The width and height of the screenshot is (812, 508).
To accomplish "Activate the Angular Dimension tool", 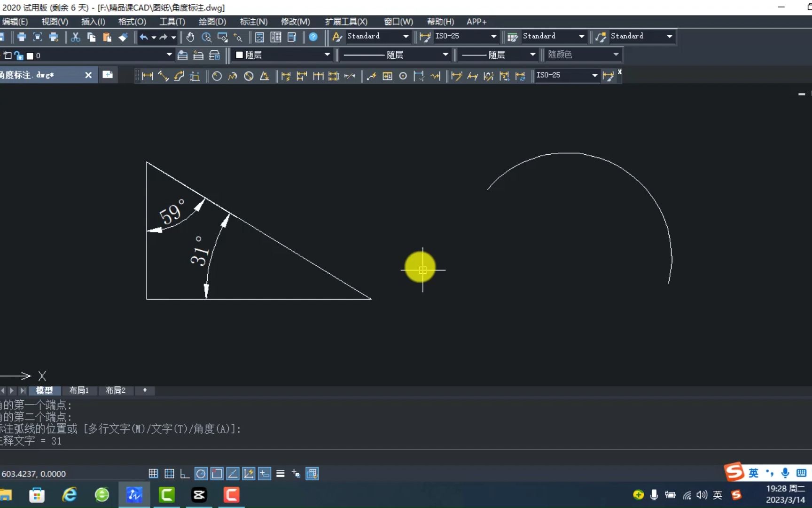I will click(x=265, y=76).
